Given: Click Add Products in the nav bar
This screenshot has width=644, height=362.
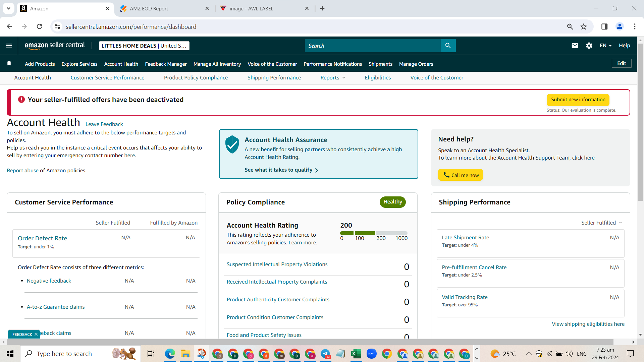Looking at the screenshot, I should (x=40, y=64).
